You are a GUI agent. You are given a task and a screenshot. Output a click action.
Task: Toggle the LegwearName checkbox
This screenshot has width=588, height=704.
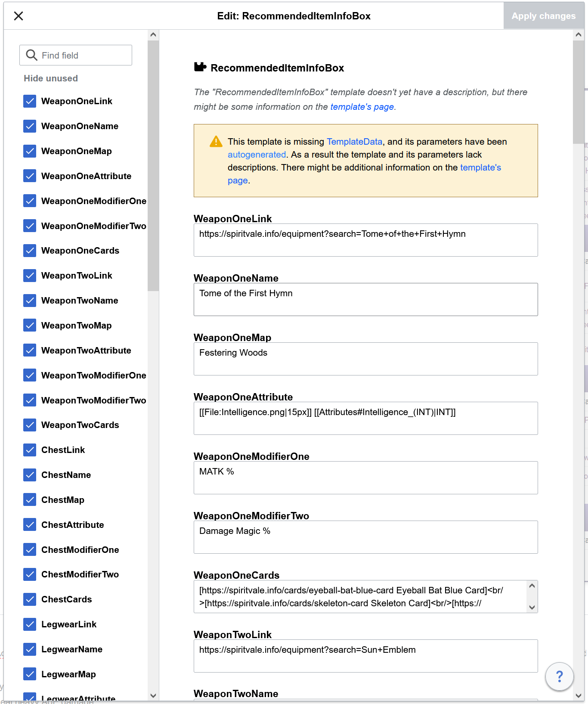pyautogui.click(x=30, y=649)
